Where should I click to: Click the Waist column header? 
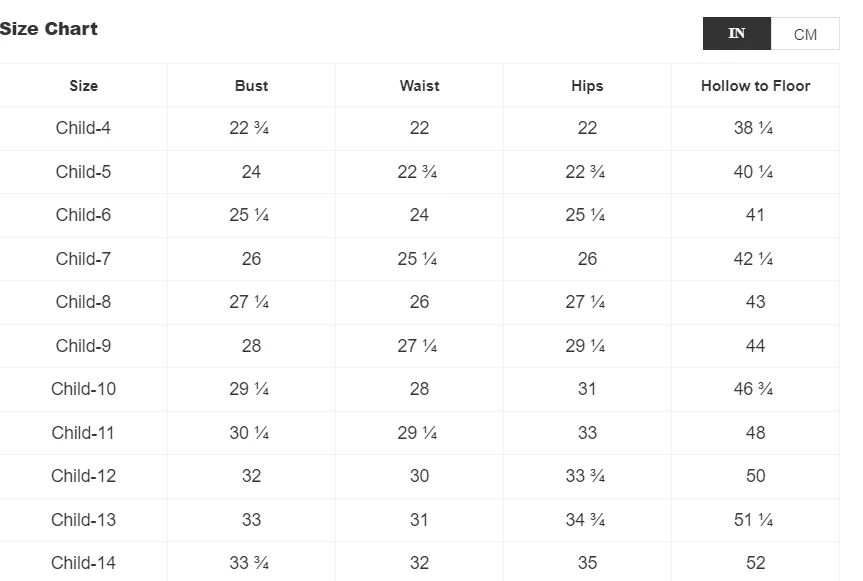(419, 86)
